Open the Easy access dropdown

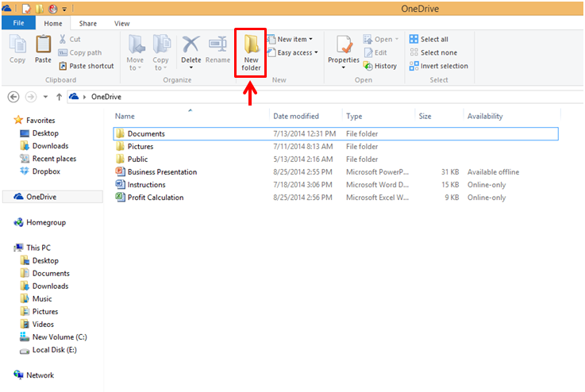pyautogui.click(x=293, y=52)
